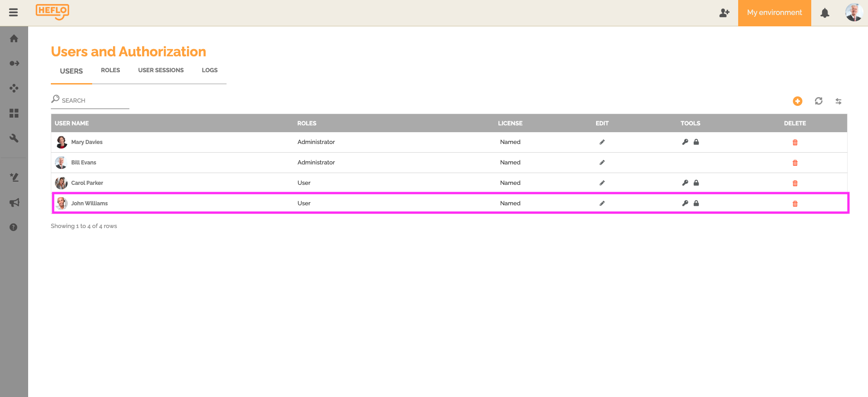
Task: Refresh the users list
Action: coord(819,101)
